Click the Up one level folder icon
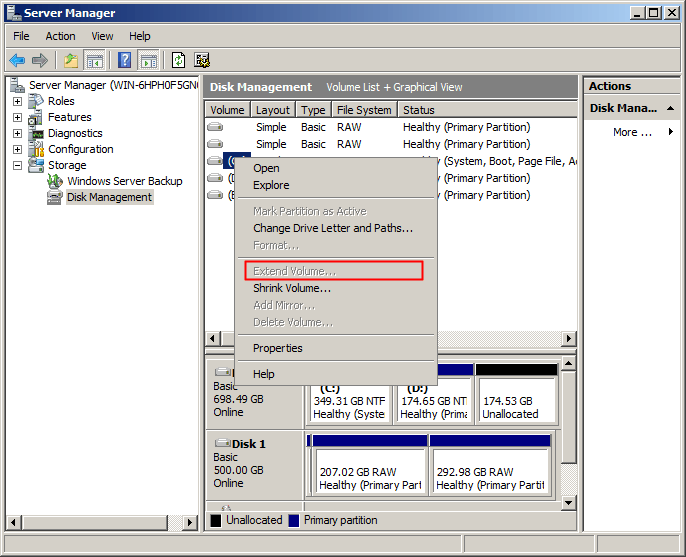 pyautogui.click(x=71, y=60)
